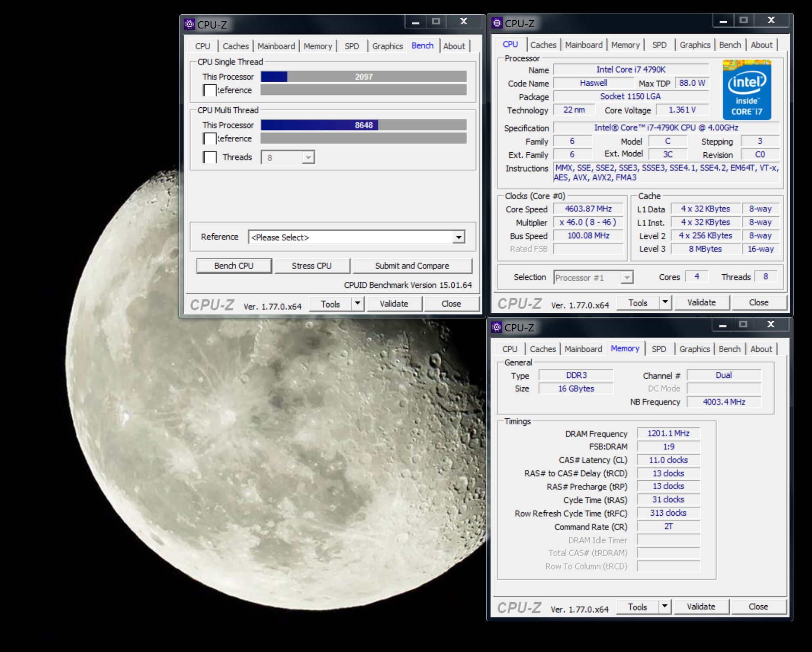Click CPU-Z app icon in CPU window title bar
Viewport: 812px width, 652px height.
click(497, 23)
